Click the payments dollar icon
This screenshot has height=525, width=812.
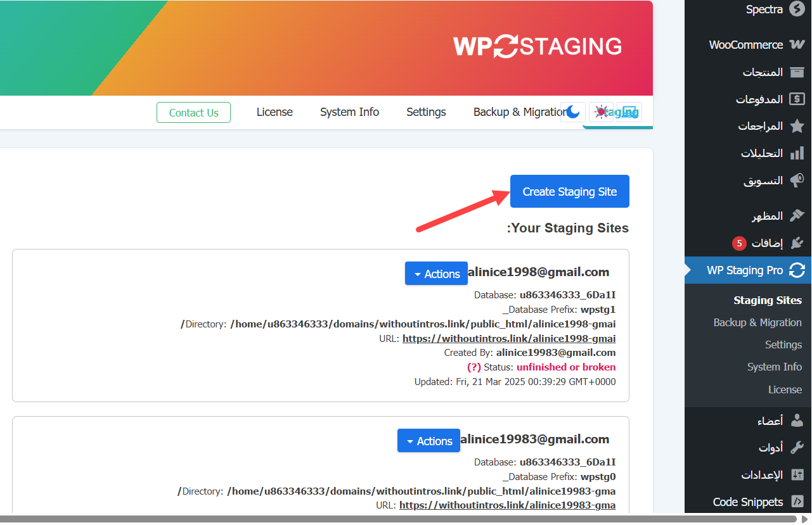(797, 99)
